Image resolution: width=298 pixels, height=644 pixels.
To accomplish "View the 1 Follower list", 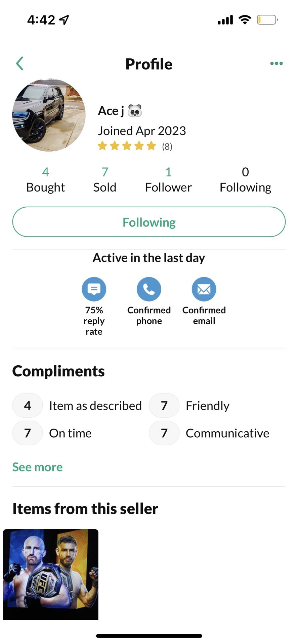I will [x=168, y=180].
